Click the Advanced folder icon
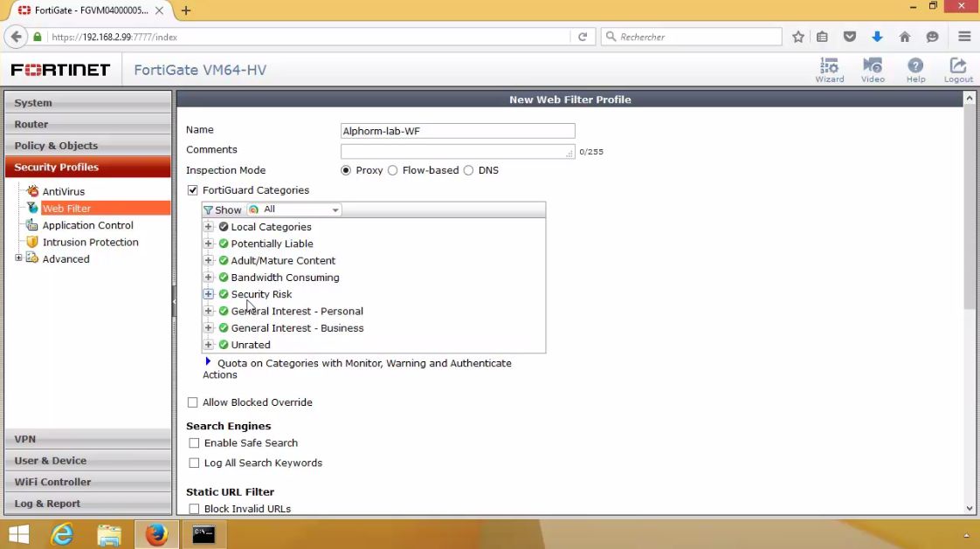The image size is (980, 549). coord(32,258)
